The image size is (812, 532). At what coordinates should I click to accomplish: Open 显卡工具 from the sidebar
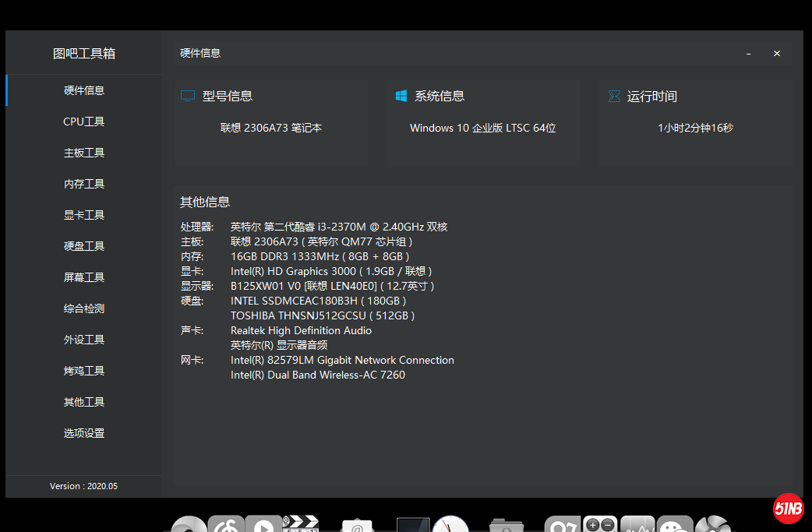[x=84, y=215]
